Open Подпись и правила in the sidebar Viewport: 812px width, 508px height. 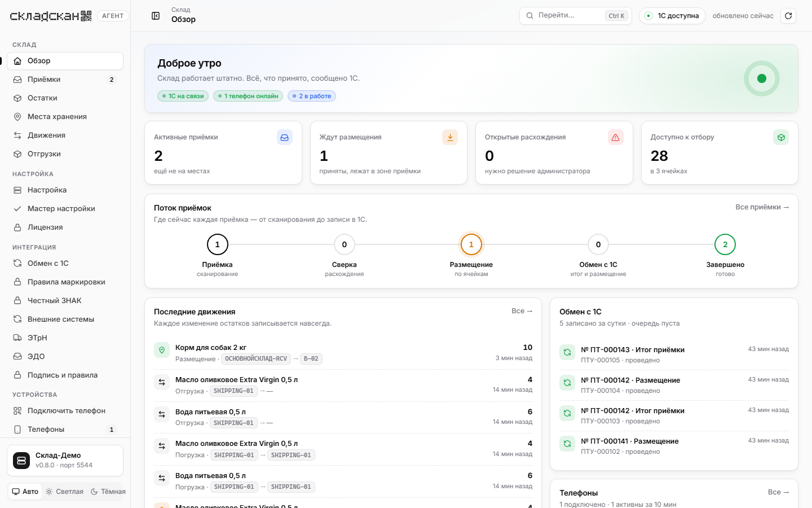tap(65, 375)
